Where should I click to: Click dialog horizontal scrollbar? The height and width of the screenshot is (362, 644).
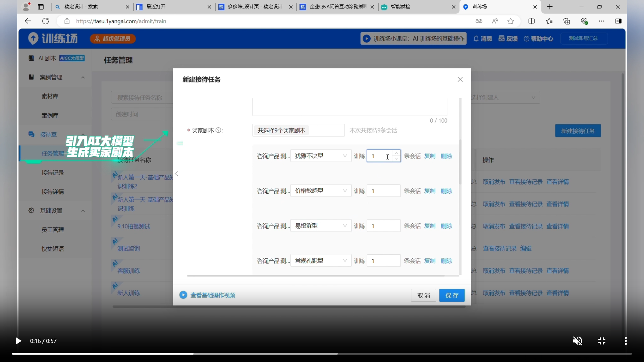(x=316, y=276)
